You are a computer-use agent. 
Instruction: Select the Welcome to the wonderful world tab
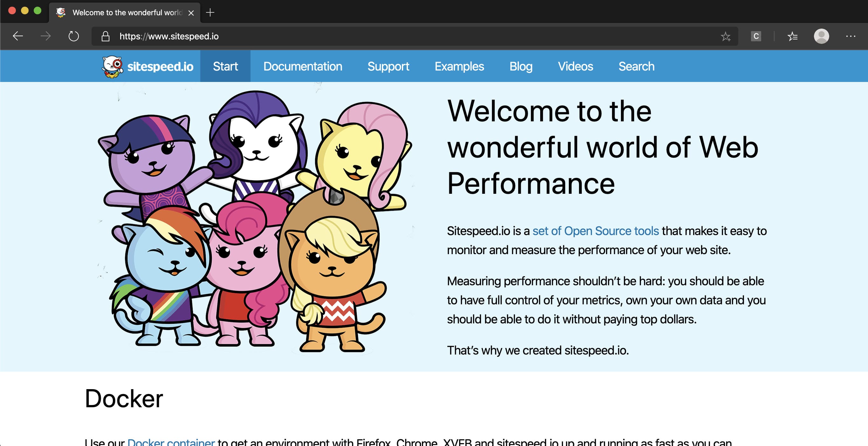click(x=125, y=12)
